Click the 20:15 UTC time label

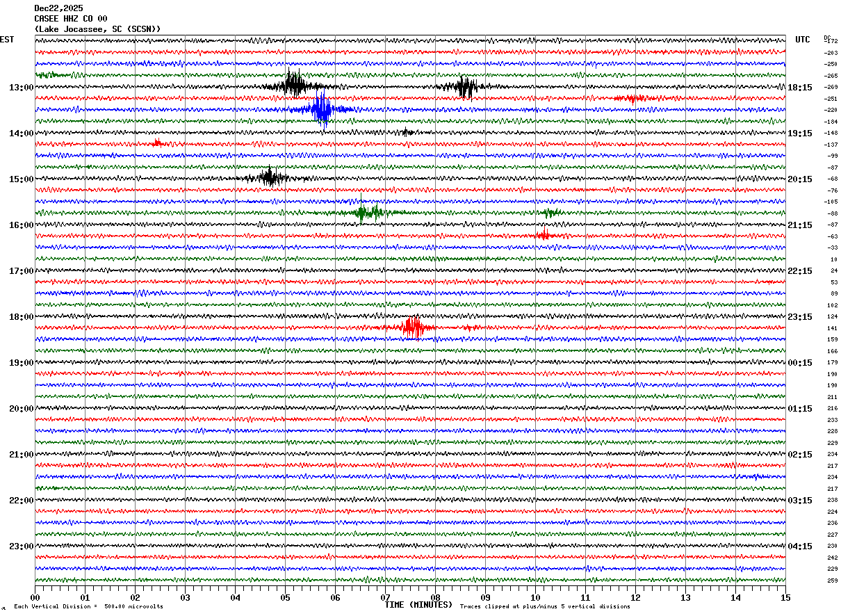pos(800,179)
